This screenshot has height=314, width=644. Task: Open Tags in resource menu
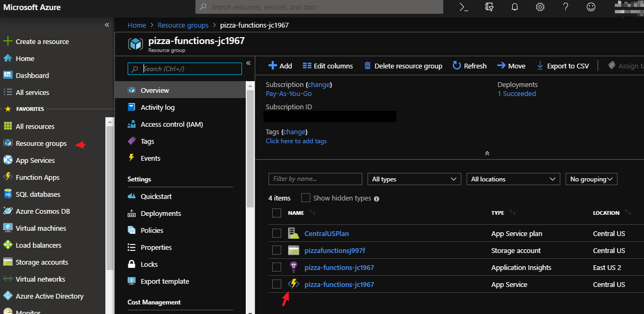pyautogui.click(x=181, y=141)
